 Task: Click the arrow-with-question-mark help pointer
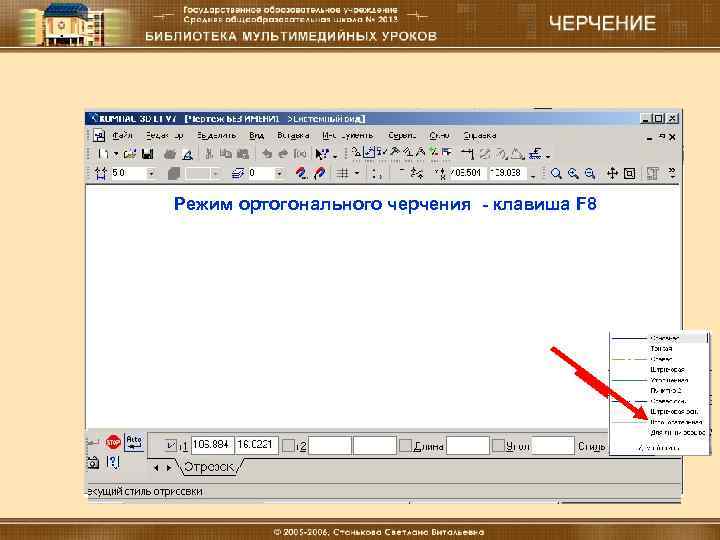pos(322,154)
